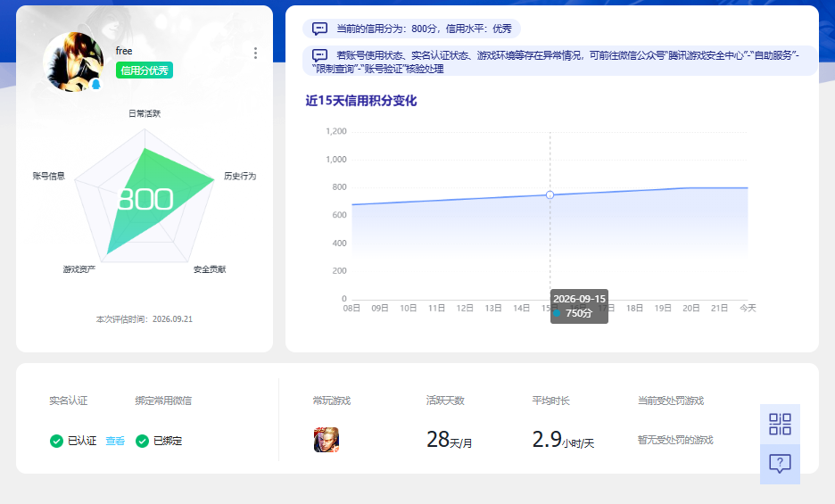
Task: Click the 已绑定 status text
Action: click(x=168, y=442)
